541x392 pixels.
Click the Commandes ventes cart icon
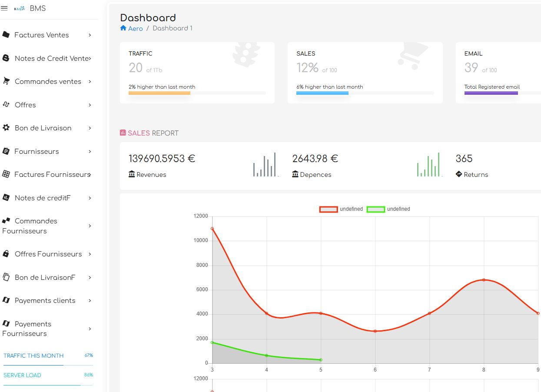(x=6, y=81)
